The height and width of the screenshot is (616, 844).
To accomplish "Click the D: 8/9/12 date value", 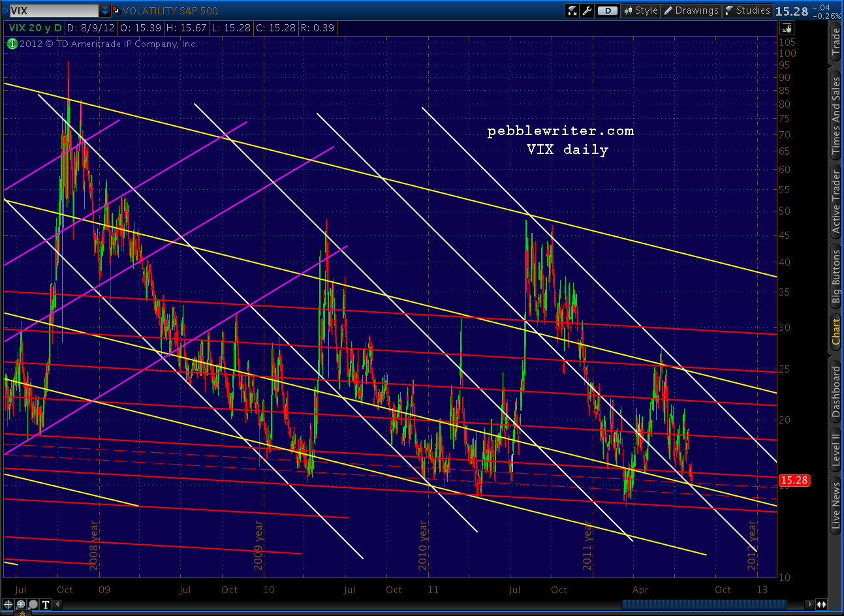I will click(91, 28).
